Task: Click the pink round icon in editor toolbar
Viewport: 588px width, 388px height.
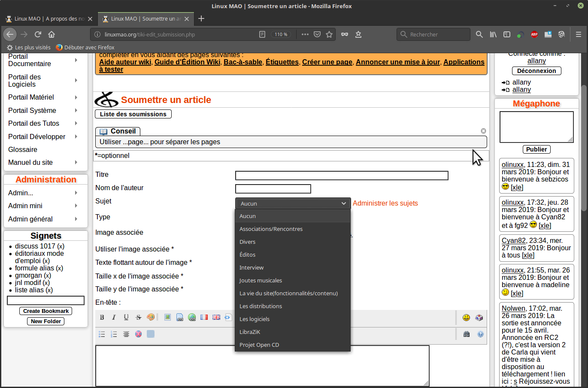Action: point(138,334)
